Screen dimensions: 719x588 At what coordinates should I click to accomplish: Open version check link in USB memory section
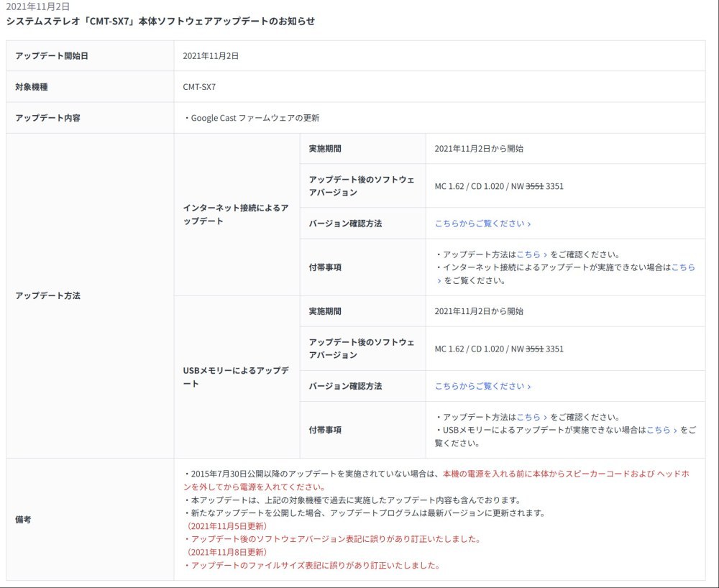tap(482, 386)
